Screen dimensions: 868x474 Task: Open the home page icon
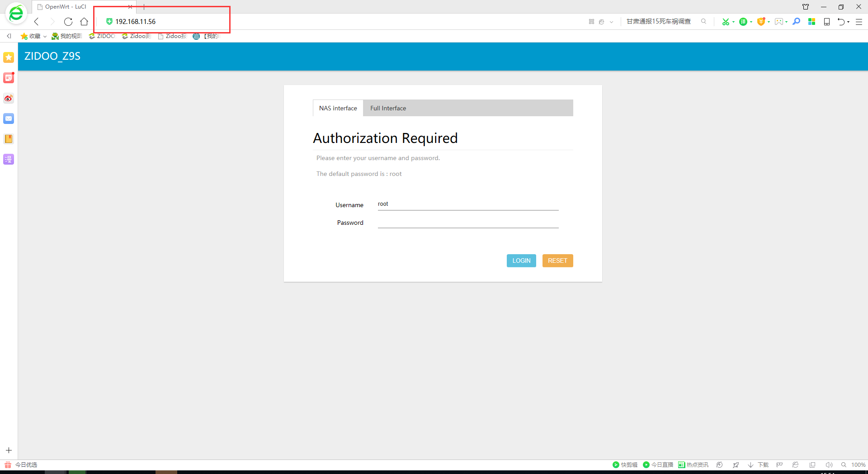point(84,22)
